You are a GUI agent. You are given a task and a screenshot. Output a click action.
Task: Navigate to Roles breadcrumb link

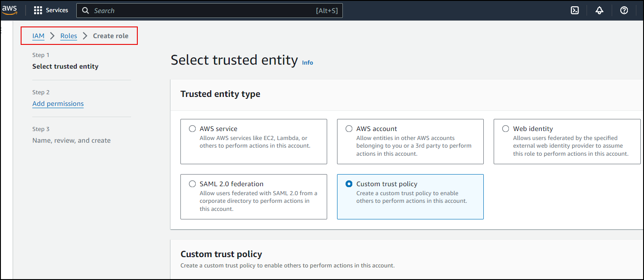(x=69, y=36)
